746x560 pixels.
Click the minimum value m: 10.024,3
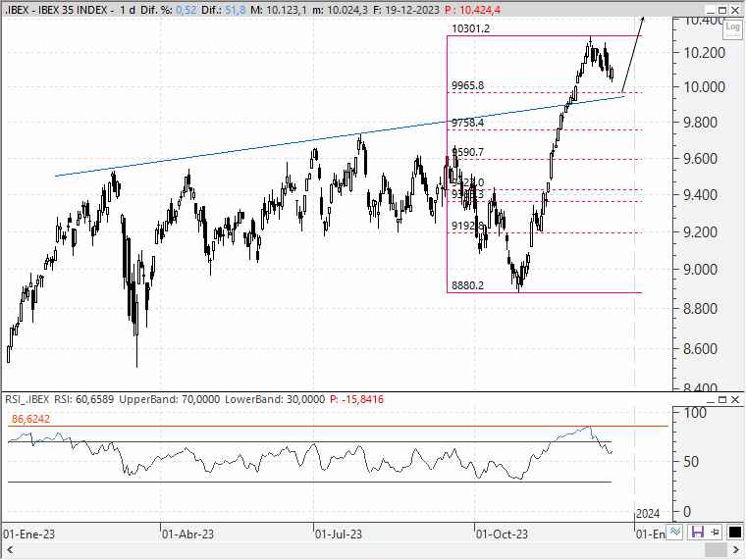(x=340, y=10)
